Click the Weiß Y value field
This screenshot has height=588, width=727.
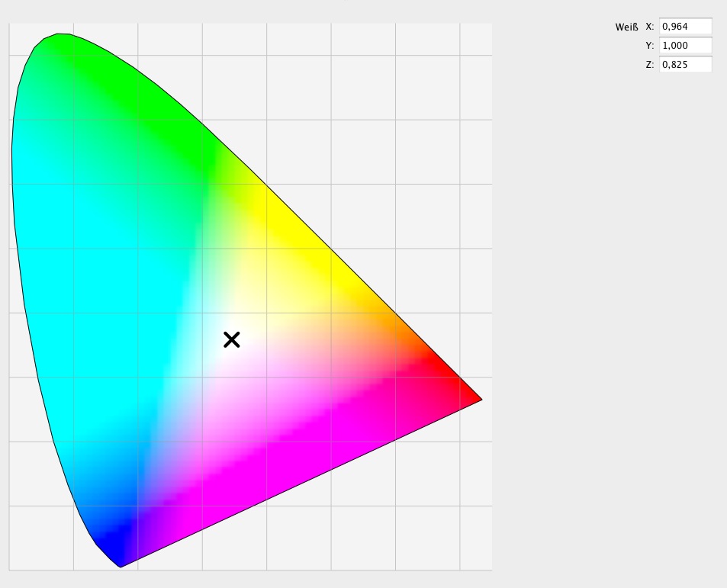685,46
